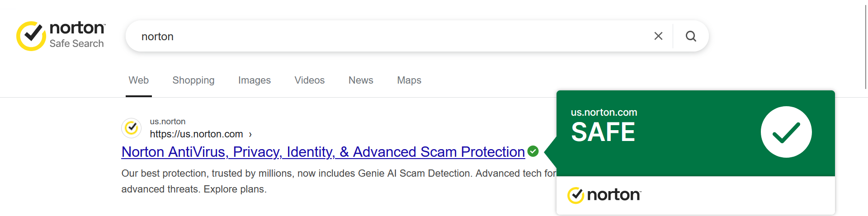Clear the search box with X icon
The height and width of the screenshot is (216, 868).
coord(658,36)
